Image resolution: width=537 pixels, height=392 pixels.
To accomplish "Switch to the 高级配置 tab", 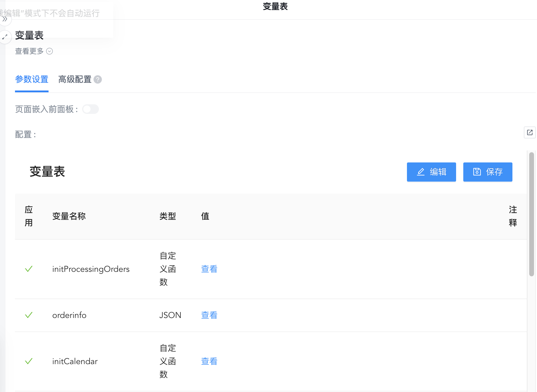I will coord(75,79).
